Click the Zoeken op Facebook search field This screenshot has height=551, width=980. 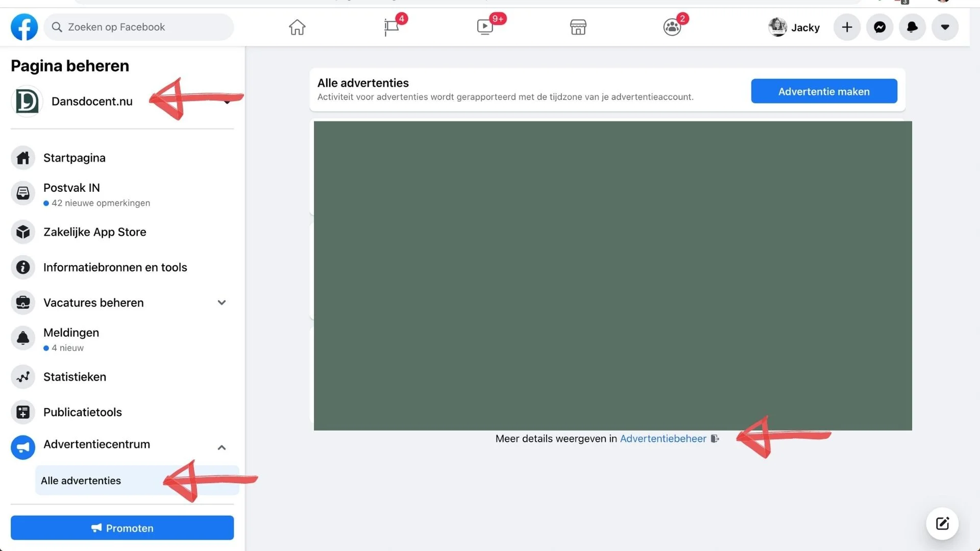[x=139, y=27]
